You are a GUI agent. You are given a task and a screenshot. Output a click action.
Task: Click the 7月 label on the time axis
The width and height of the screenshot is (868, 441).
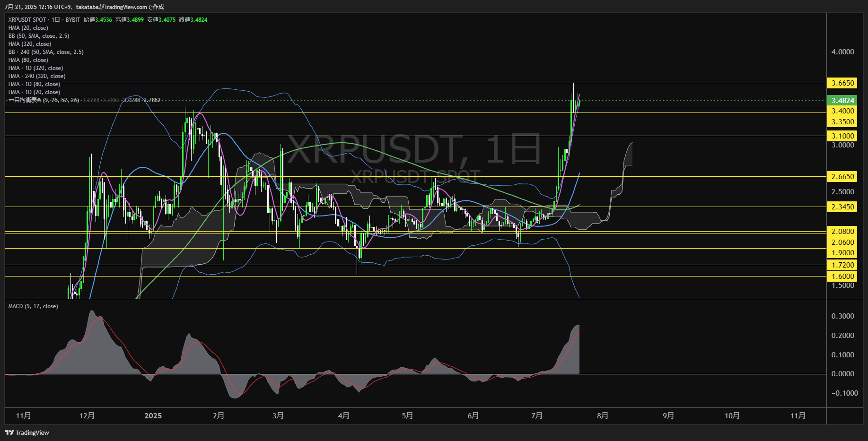point(537,416)
